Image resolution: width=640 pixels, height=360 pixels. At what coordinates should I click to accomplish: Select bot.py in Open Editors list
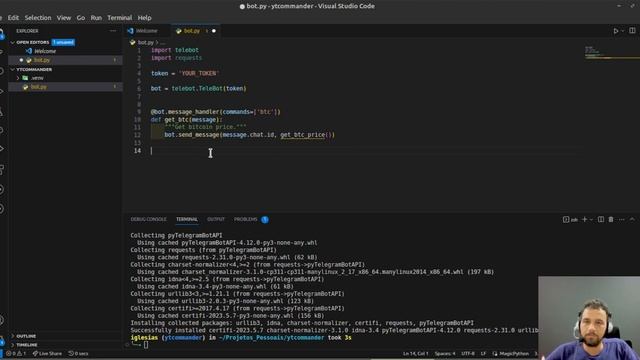[42, 60]
